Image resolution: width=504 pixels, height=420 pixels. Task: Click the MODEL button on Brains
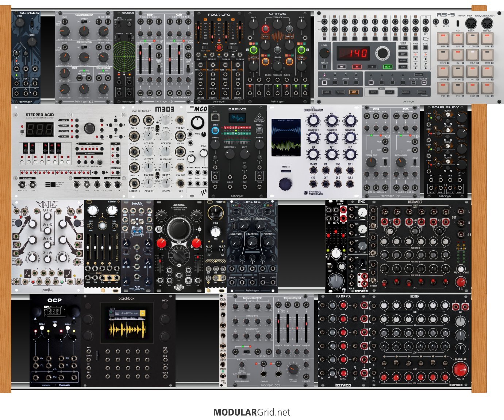[x=259, y=131]
